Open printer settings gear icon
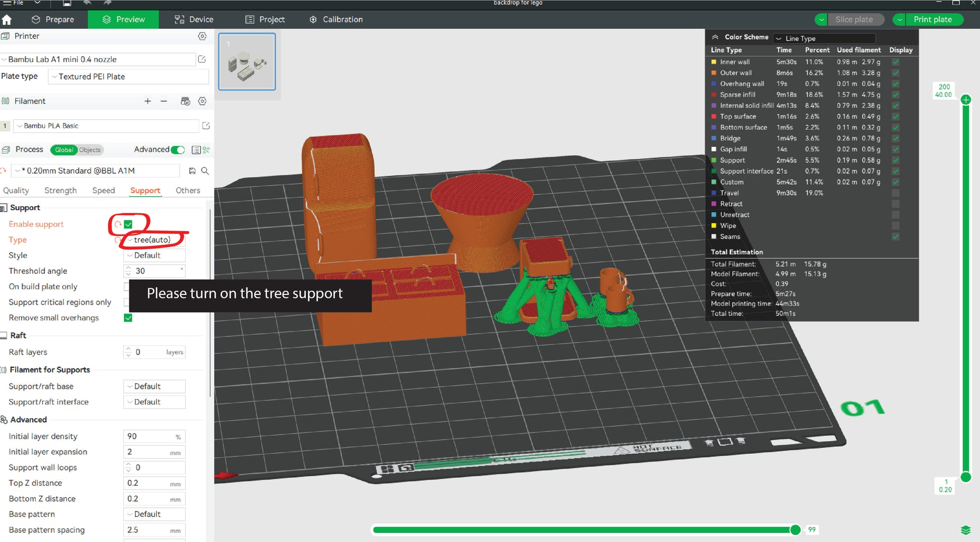Image resolution: width=980 pixels, height=542 pixels. tap(202, 36)
